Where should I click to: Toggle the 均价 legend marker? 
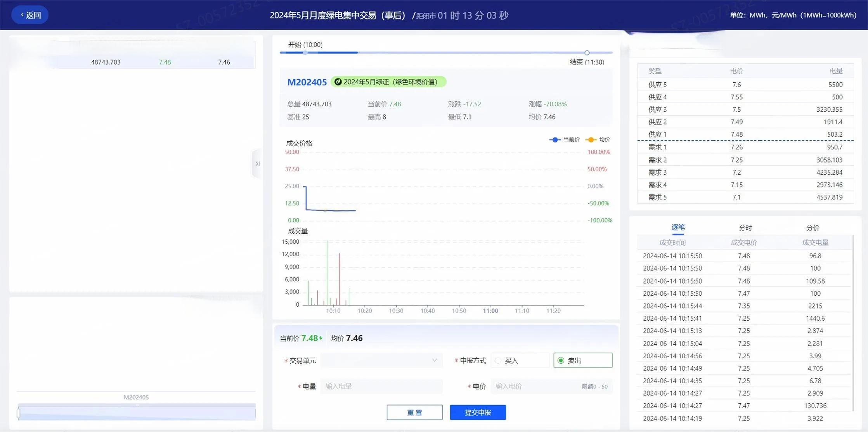(x=591, y=140)
